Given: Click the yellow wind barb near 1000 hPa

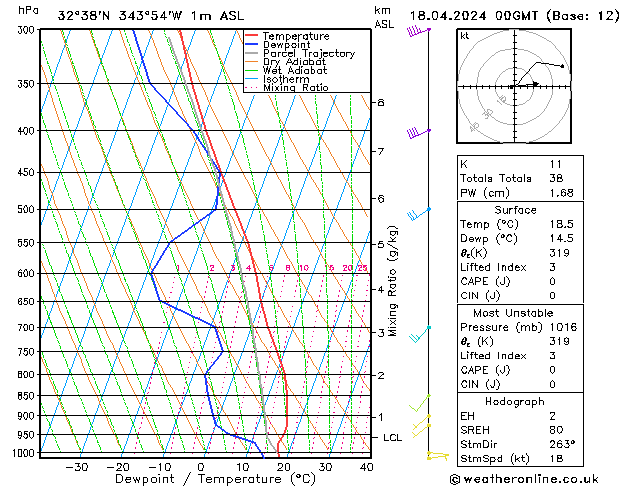Looking at the screenshot, I should (x=436, y=456).
